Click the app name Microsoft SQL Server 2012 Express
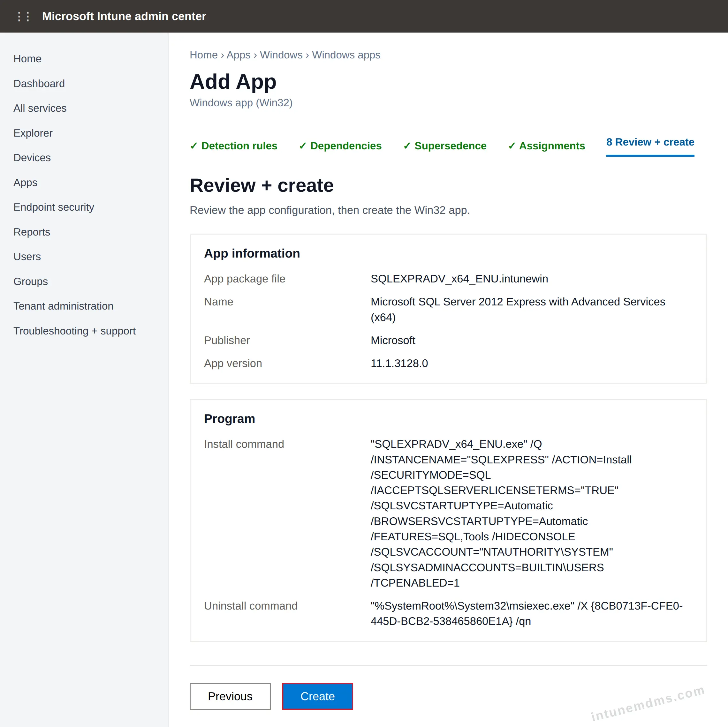The height and width of the screenshot is (727, 728). point(518,310)
